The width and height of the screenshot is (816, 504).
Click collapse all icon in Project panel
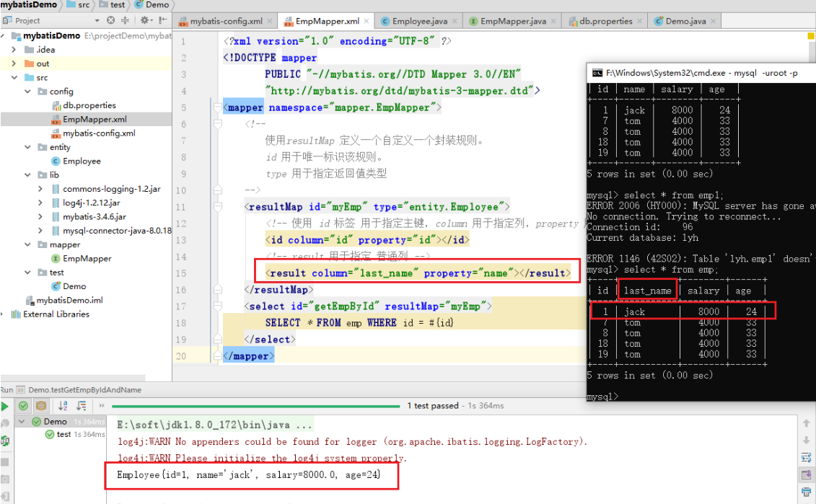point(125,20)
